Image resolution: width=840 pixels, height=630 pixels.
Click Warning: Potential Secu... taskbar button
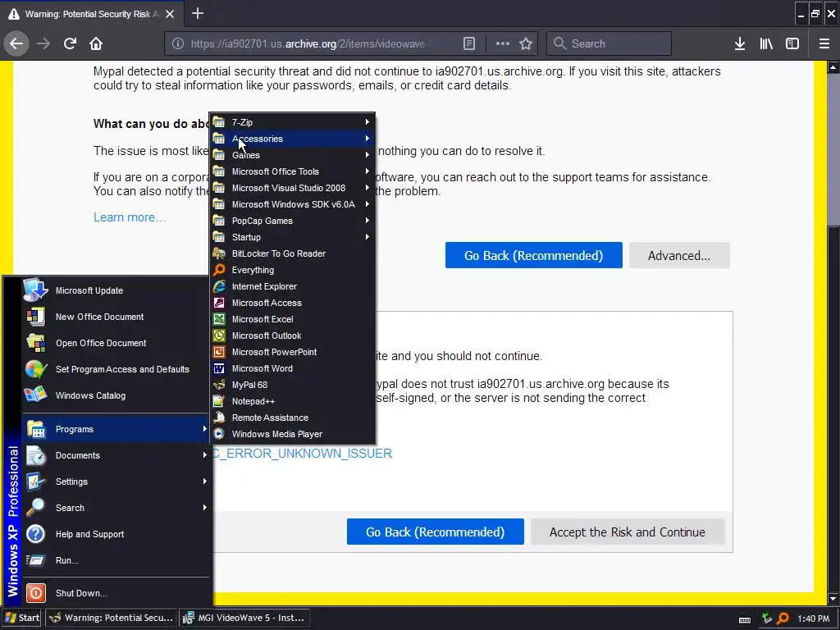click(111, 618)
